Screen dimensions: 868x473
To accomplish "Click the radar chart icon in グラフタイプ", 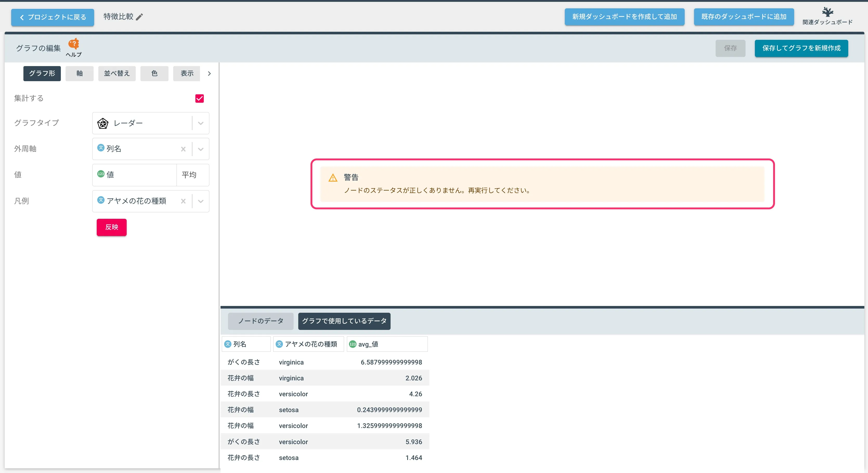I will (x=103, y=123).
